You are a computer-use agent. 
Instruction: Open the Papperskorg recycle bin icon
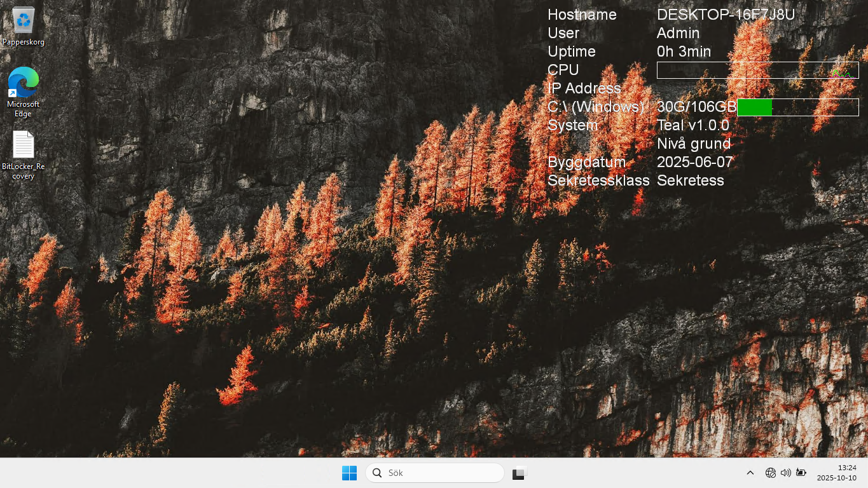click(x=24, y=21)
